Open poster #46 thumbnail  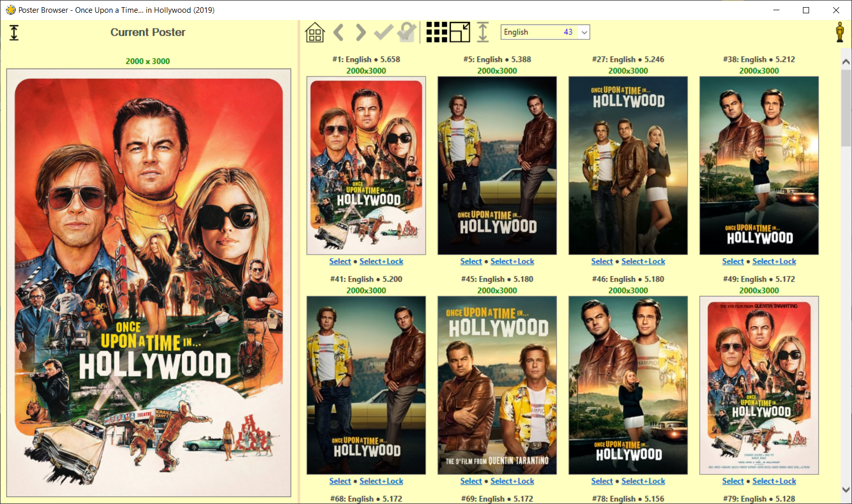(x=628, y=385)
